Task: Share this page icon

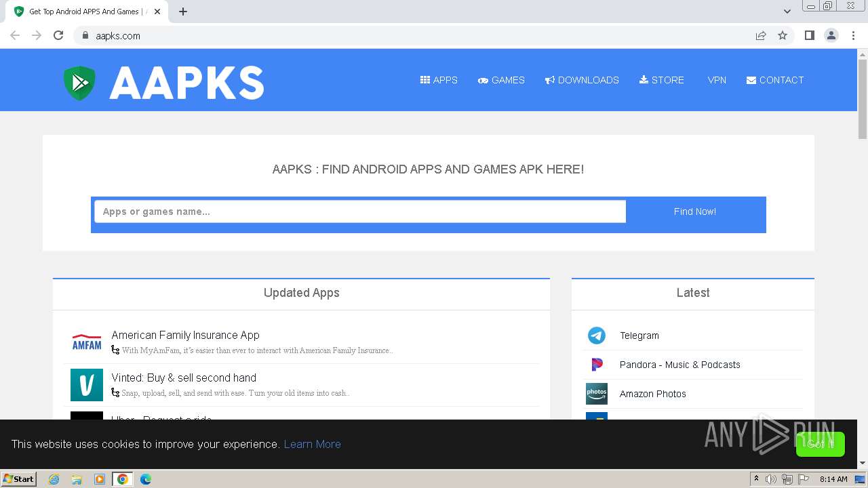Action: pyautogui.click(x=761, y=35)
